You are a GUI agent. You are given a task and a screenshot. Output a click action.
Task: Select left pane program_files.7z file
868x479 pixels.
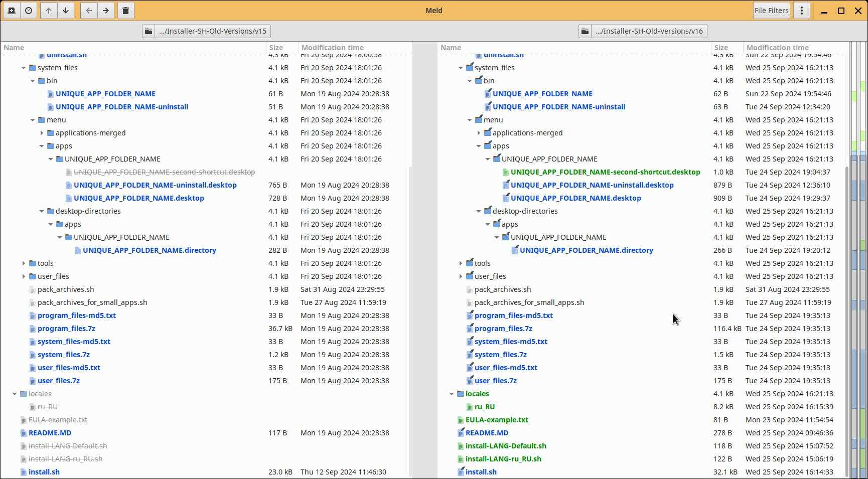click(x=66, y=329)
